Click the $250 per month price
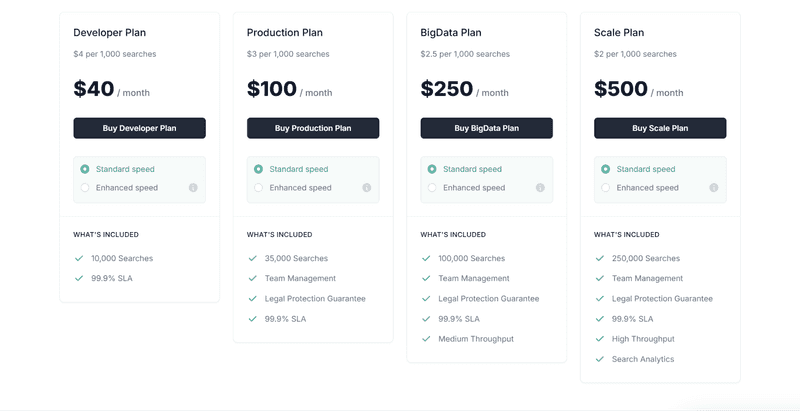The width and height of the screenshot is (800, 411). click(x=464, y=89)
